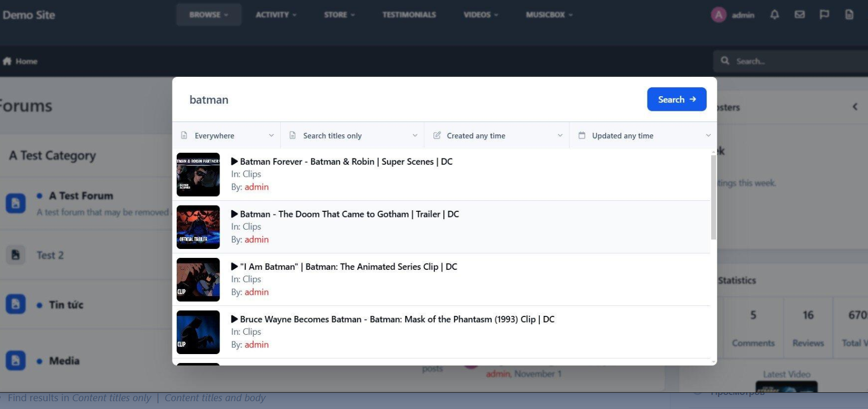This screenshot has width=868, height=409.
Task: Open the Media forum link
Action: click(x=64, y=360)
